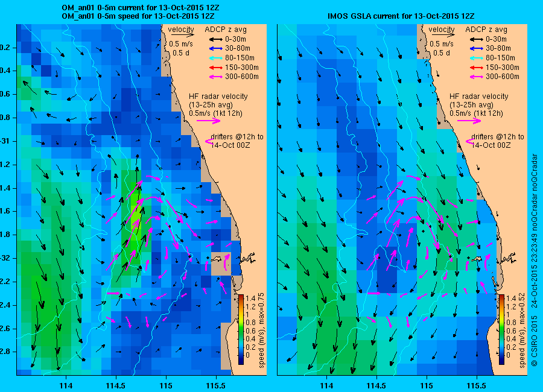Click the cyan 80-150m arrow in OM_an01 legend
The height and width of the screenshot is (392, 543).
click(215, 58)
